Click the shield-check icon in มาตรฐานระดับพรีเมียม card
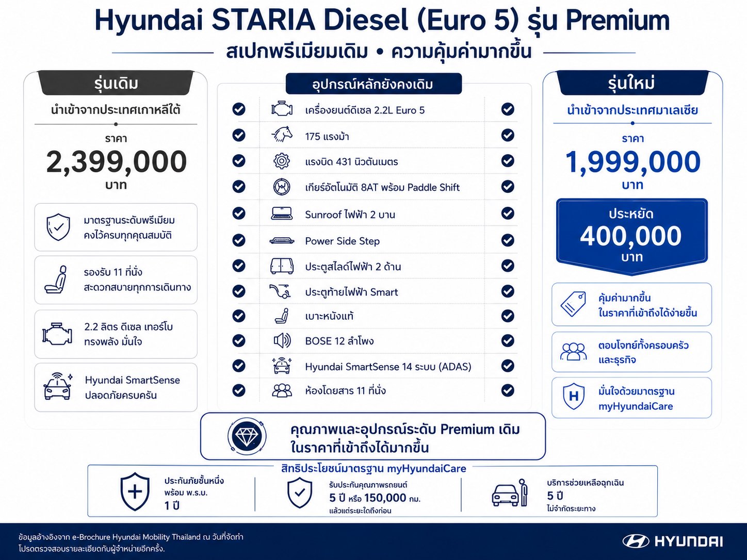This screenshot has height=560, width=747. point(58,227)
